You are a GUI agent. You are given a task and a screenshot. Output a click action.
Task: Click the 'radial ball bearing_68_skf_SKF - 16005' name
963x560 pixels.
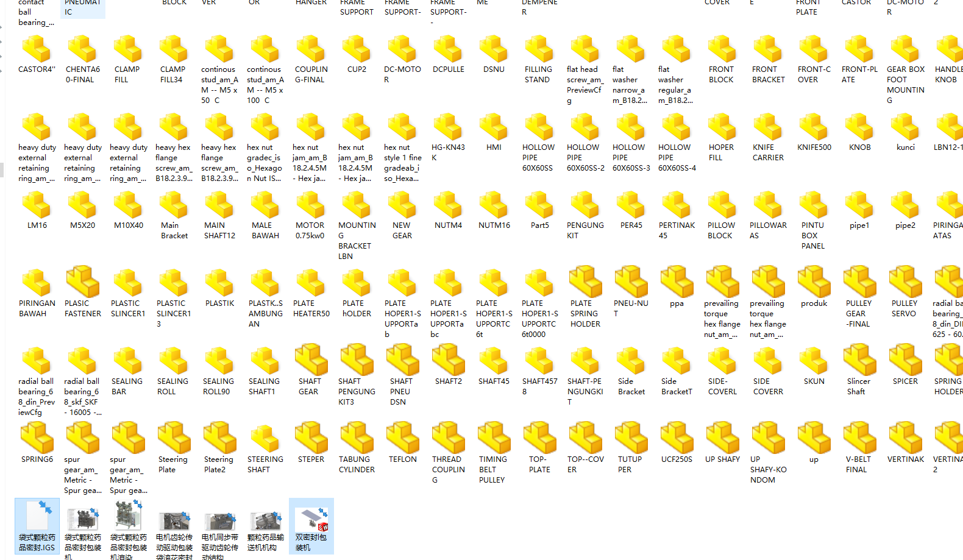[x=82, y=397]
